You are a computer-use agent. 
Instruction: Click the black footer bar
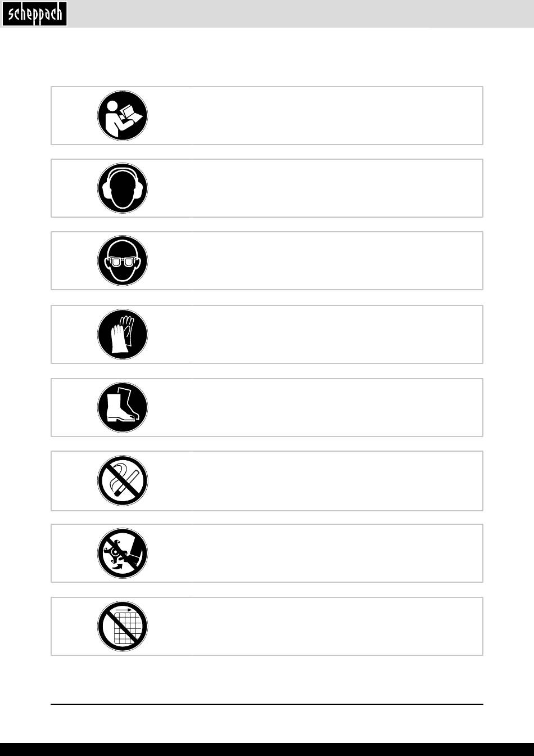pyautogui.click(x=267, y=749)
